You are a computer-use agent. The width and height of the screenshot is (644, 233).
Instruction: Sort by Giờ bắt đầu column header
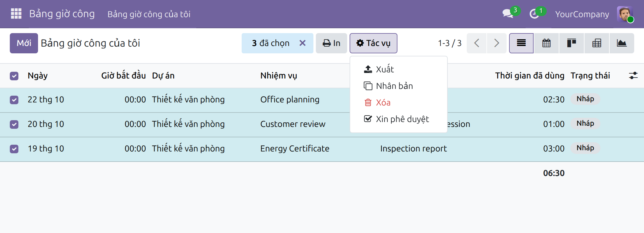tap(124, 76)
